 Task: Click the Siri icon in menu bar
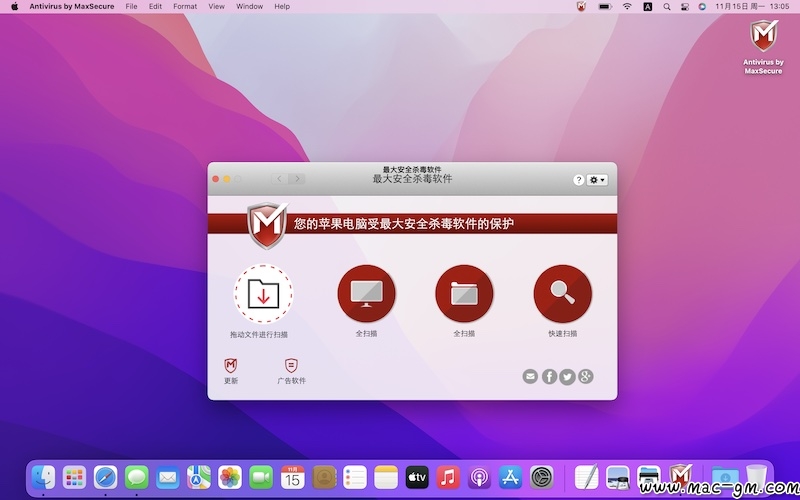(x=703, y=7)
